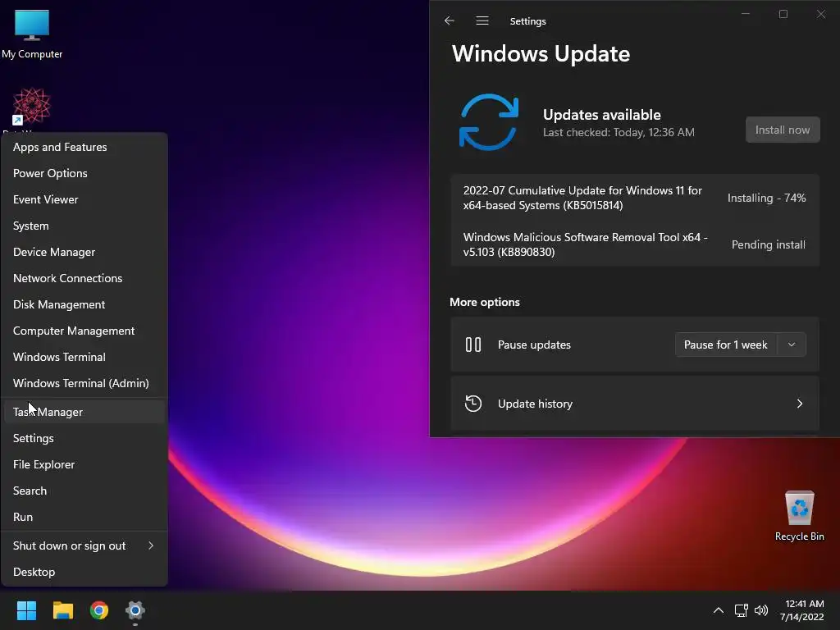Image resolution: width=840 pixels, height=630 pixels.
Task: Click Search in the context menu
Action: click(84, 491)
